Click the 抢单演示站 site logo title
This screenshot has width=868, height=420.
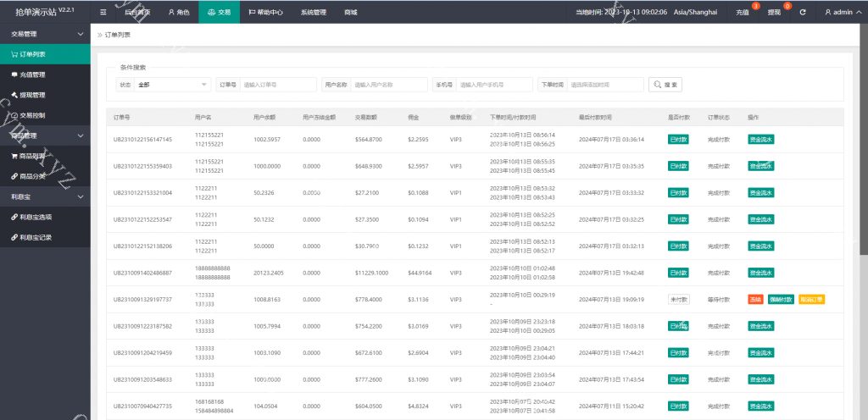[x=36, y=12]
